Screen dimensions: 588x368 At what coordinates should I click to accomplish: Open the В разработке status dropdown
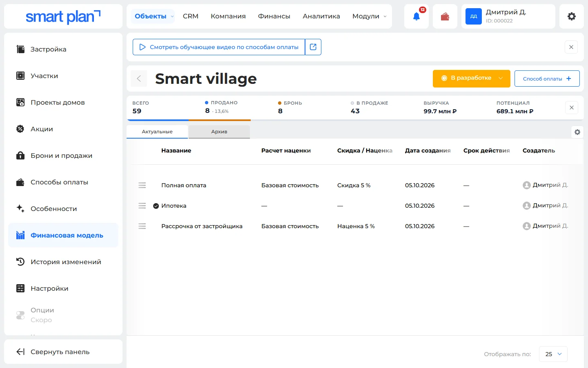pyautogui.click(x=472, y=79)
